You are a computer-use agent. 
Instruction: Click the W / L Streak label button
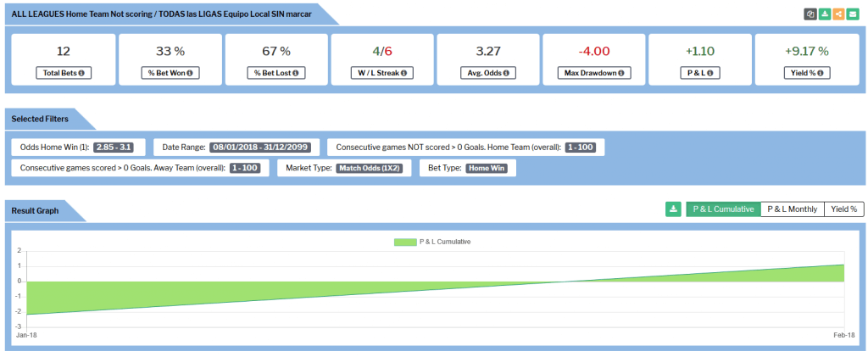382,73
